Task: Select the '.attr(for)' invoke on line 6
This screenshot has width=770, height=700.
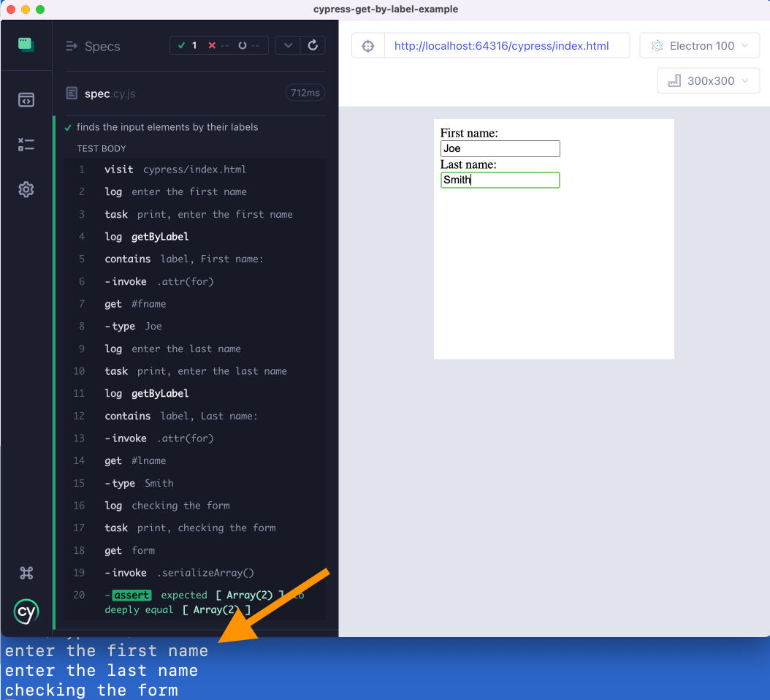Action: [x=194, y=281]
